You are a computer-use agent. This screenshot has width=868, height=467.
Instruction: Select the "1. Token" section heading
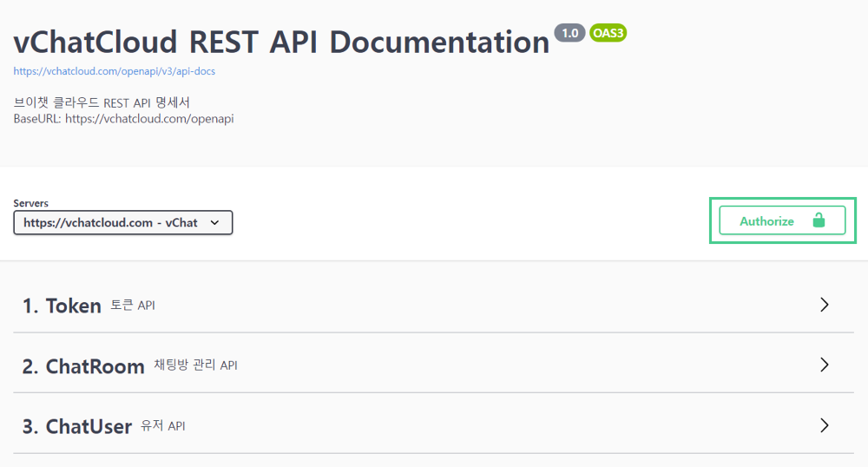click(62, 306)
